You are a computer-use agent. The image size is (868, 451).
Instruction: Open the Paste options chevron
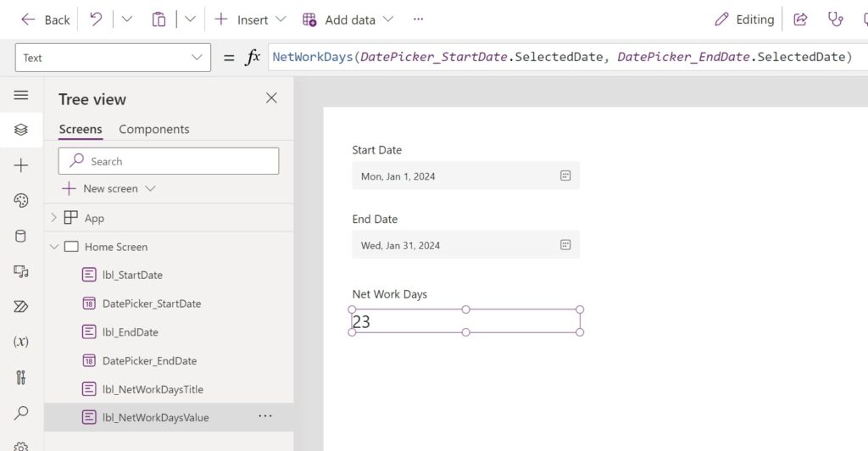pyautogui.click(x=190, y=19)
